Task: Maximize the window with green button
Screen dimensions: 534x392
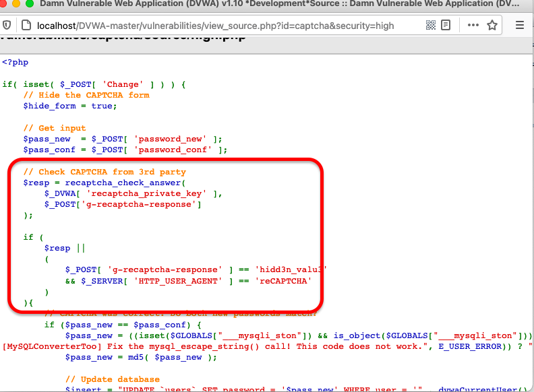Action: point(30,3)
